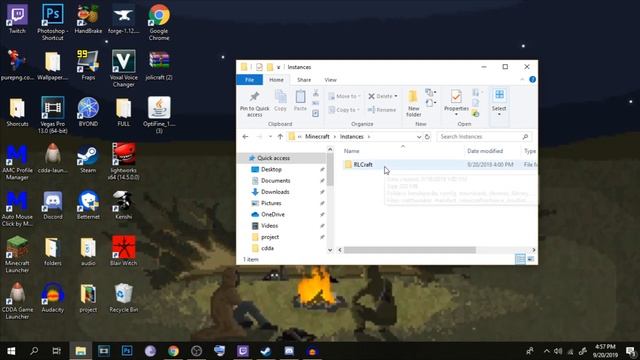Open HandBrake desktop icon

(88, 19)
